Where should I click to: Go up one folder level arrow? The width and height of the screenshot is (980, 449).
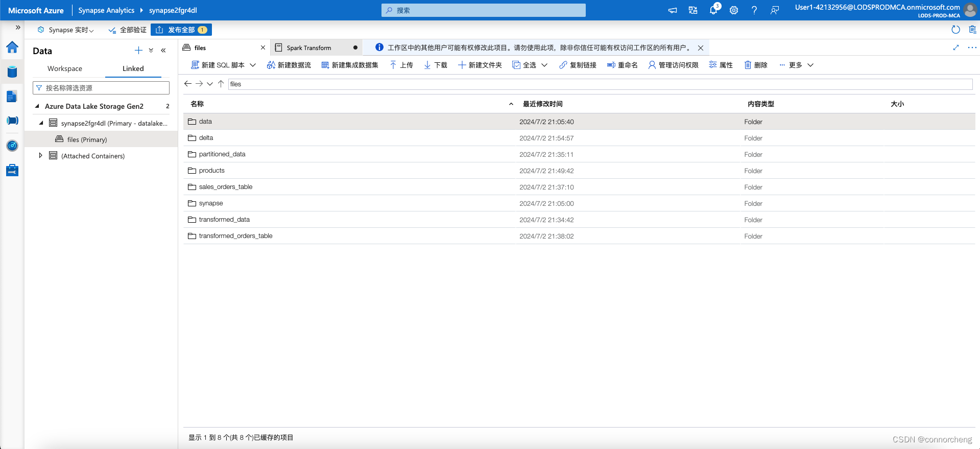click(x=221, y=84)
